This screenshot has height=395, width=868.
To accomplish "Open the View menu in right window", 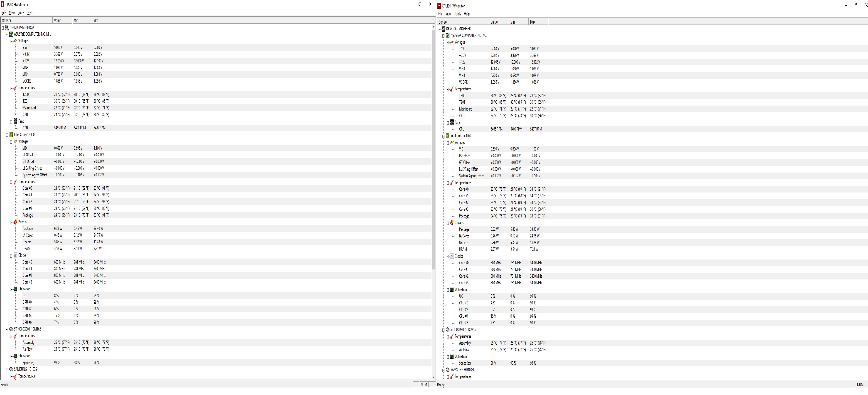I will (448, 14).
